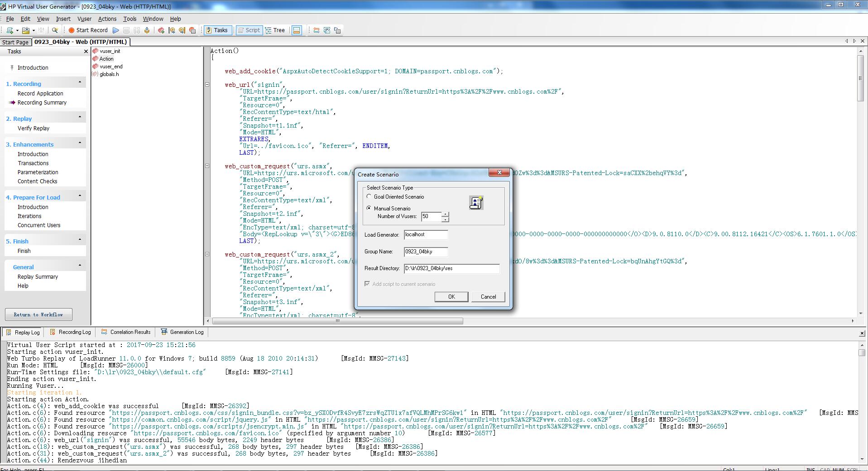Collapse the 1. Recording task section

(x=80, y=82)
